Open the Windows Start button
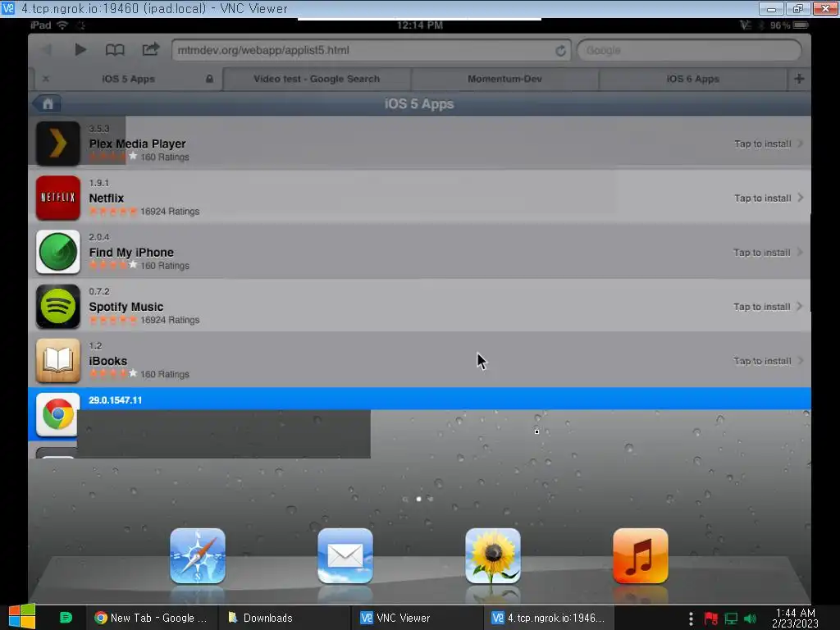This screenshot has height=630, width=840. [22, 617]
